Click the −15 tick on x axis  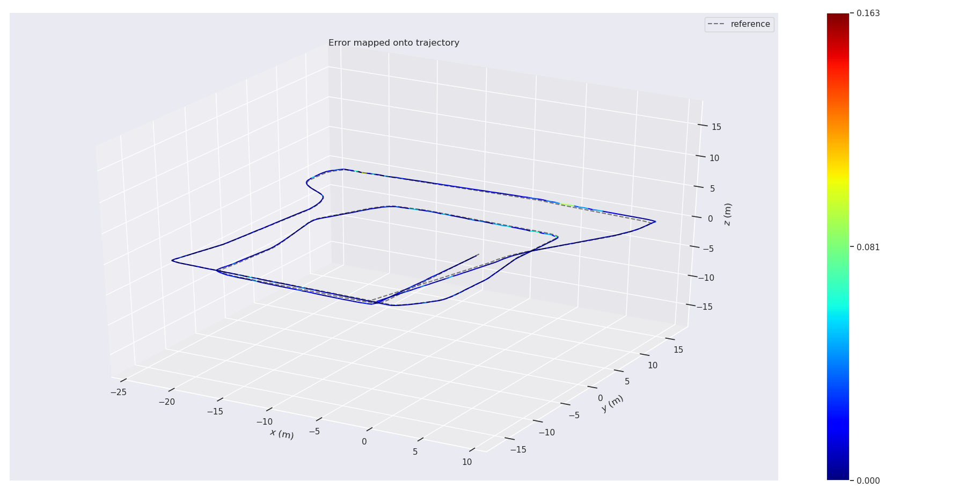coord(215,412)
